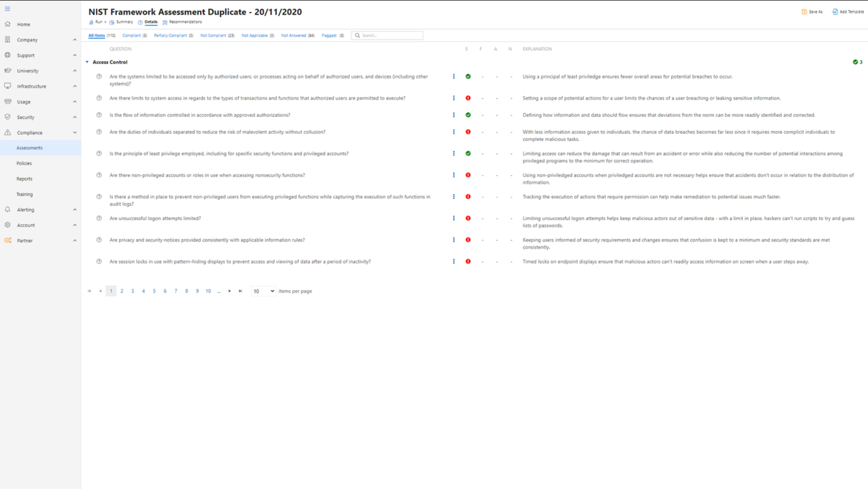Click the Security shield icon
This screenshot has width=868, height=489.
[8, 117]
